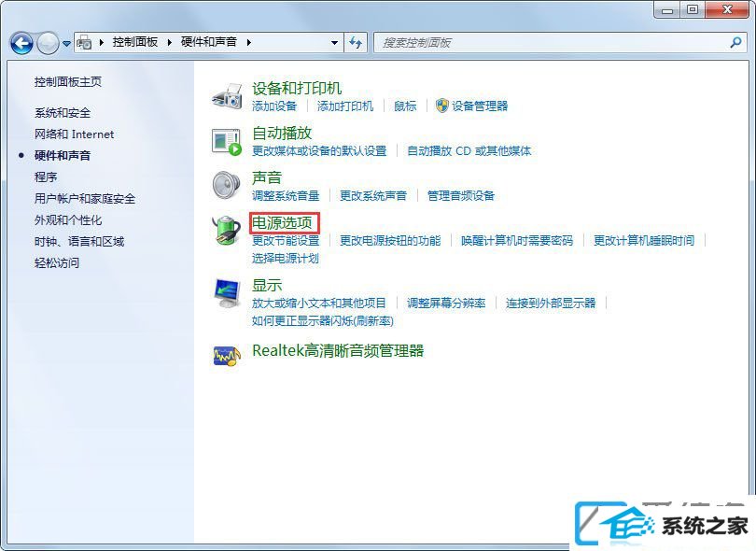The width and height of the screenshot is (756, 551).
Task: Click 控制面板 in the address breadcrumb
Action: 135,42
